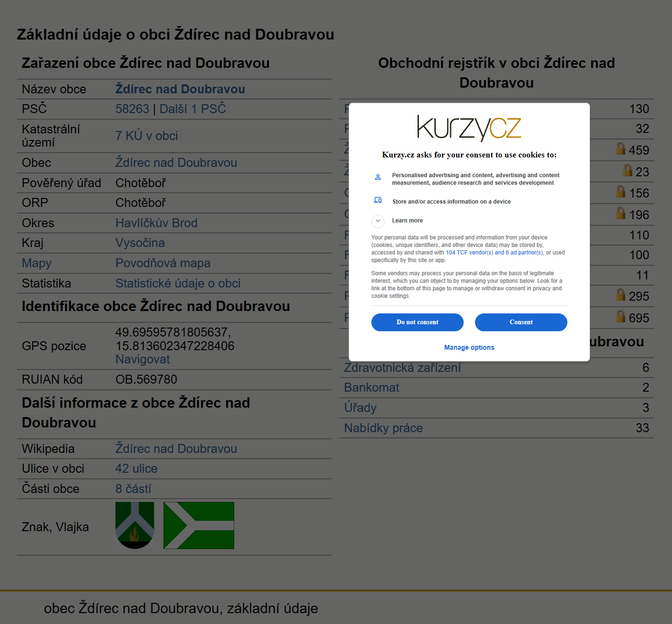The width and height of the screenshot is (672, 624).
Task: Click Nabídky práce count 33
Action: (x=642, y=428)
